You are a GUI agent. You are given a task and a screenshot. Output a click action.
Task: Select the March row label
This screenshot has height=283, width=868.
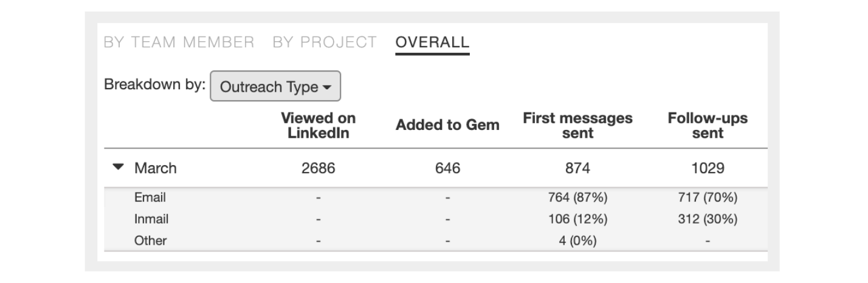156,168
